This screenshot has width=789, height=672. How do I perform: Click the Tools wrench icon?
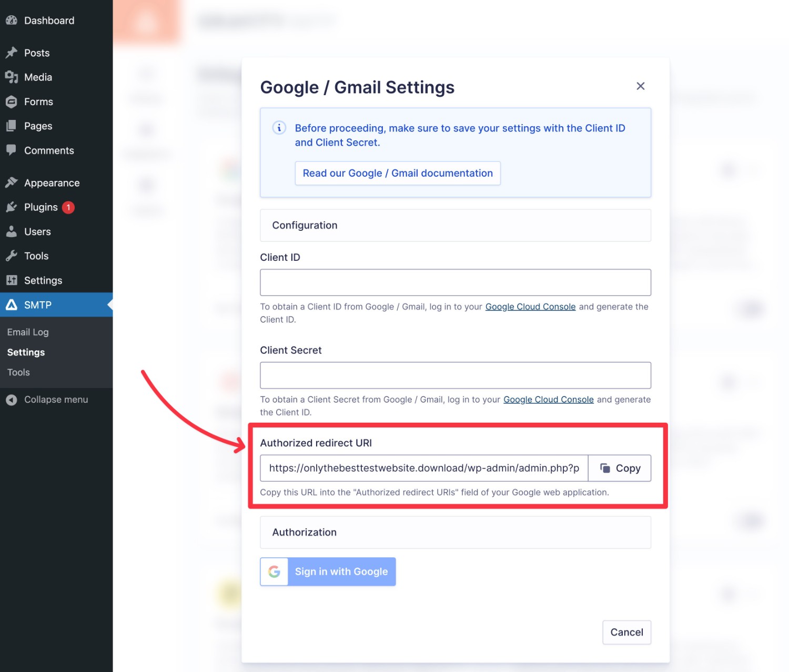click(12, 256)
